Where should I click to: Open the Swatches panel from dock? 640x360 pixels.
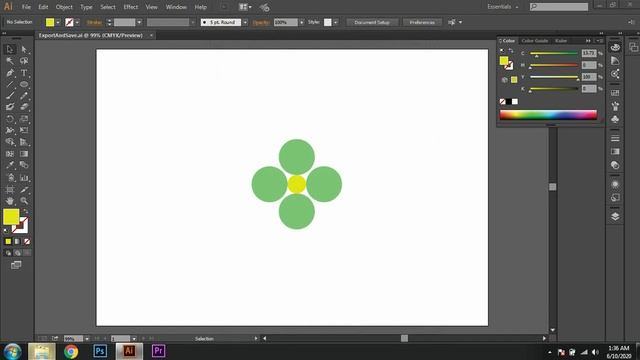615,93
